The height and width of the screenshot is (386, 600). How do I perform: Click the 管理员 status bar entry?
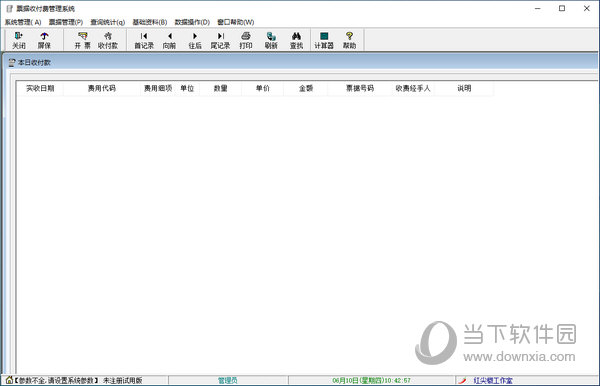[228, 380]
